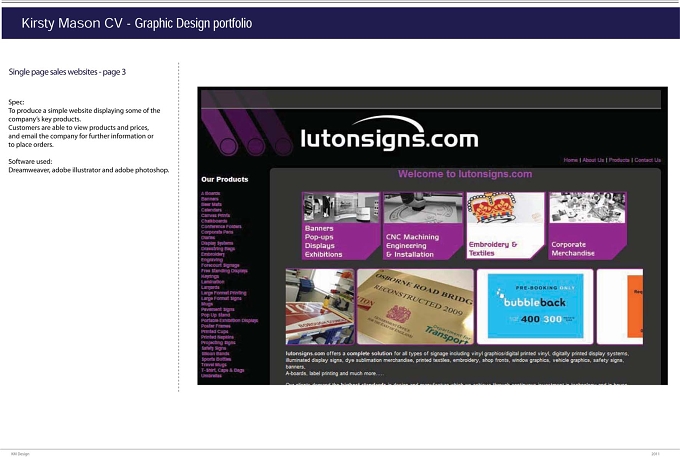Open the bubbleback blue advert image
Image resolution: width=680 pixels, height=457 pixels.
point(535,307)
